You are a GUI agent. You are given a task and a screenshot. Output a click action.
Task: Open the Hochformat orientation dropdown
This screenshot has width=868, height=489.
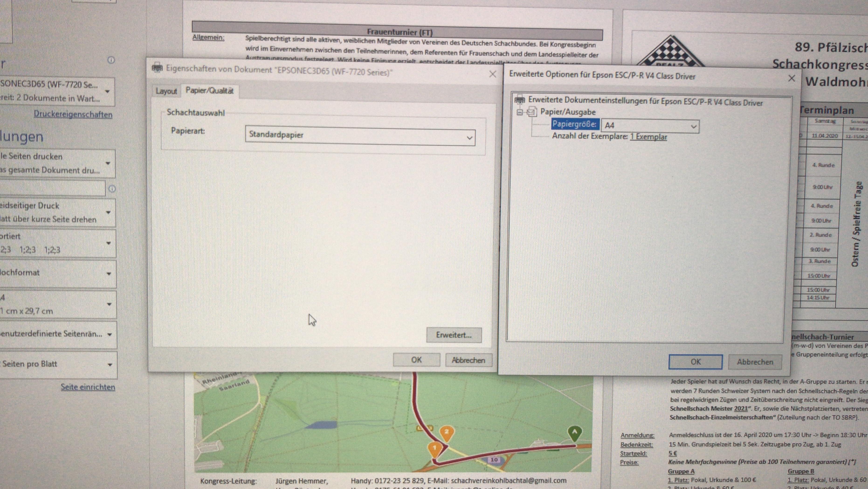pos(58,273)
